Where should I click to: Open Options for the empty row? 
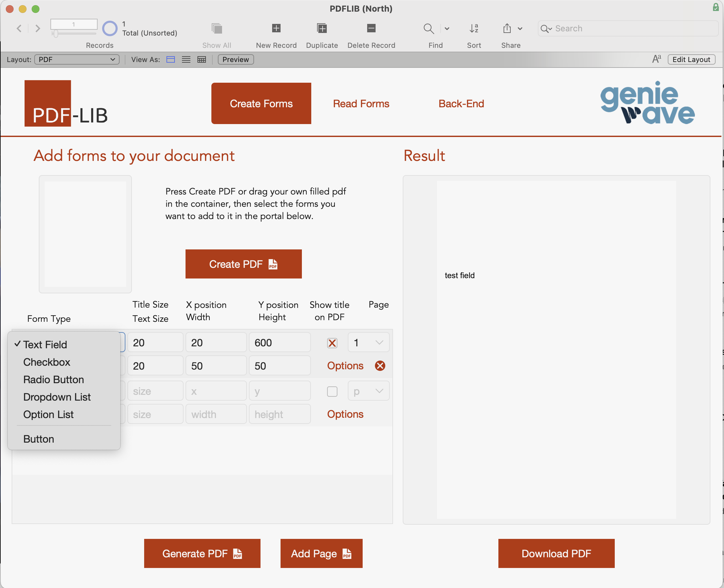(x=345, y=414)
